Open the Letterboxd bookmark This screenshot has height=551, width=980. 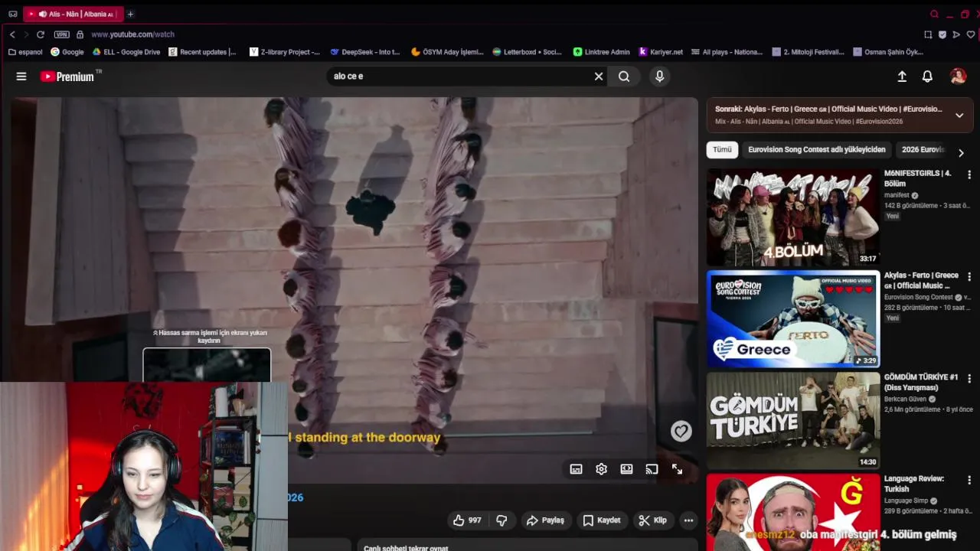[527, 52]
